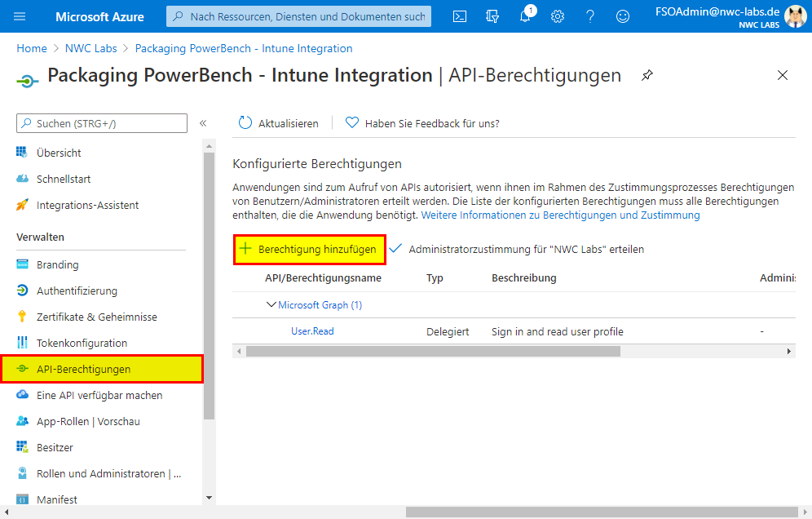
Task: Click the top search bar for resources
Action: [x=298, y=16]
